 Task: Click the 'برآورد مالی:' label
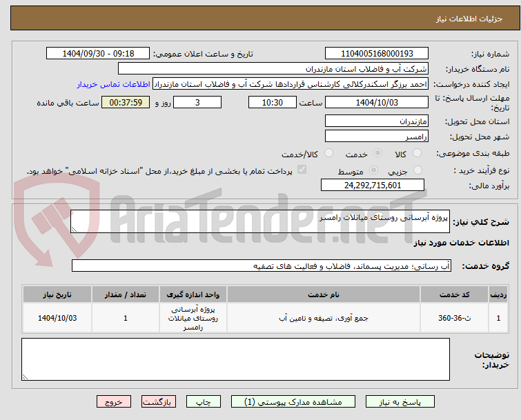coord(489,186)
